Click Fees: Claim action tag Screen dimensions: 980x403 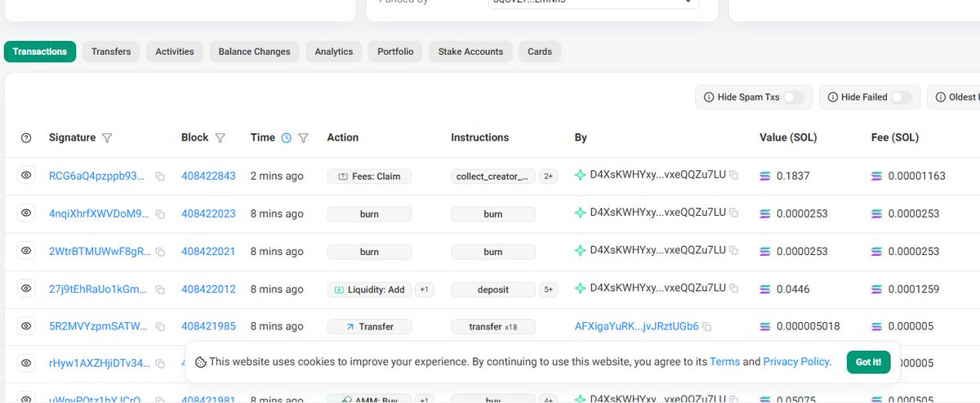(369, 176)
